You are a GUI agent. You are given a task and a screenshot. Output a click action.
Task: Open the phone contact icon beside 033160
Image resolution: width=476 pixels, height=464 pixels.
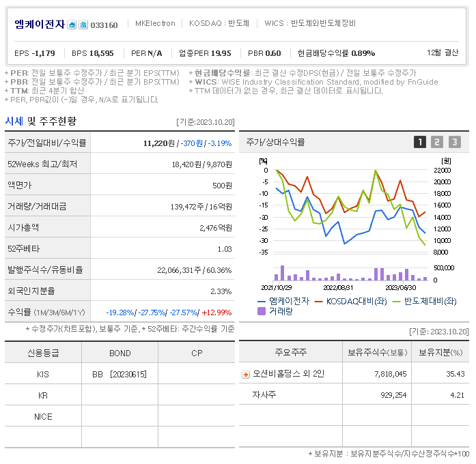pos(83,25)
